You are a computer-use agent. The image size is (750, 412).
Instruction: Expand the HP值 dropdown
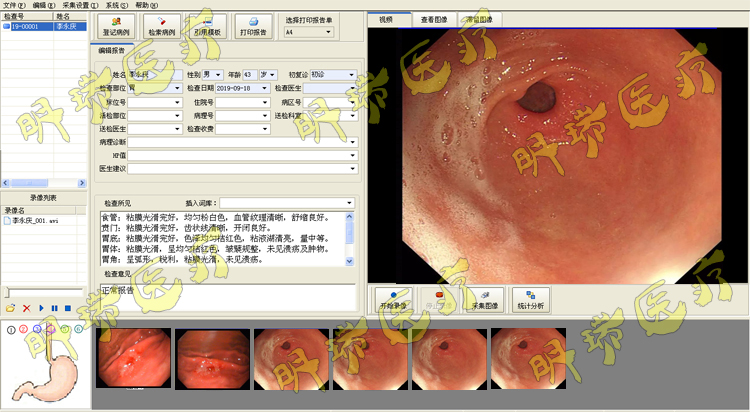[x=353, y=155]
